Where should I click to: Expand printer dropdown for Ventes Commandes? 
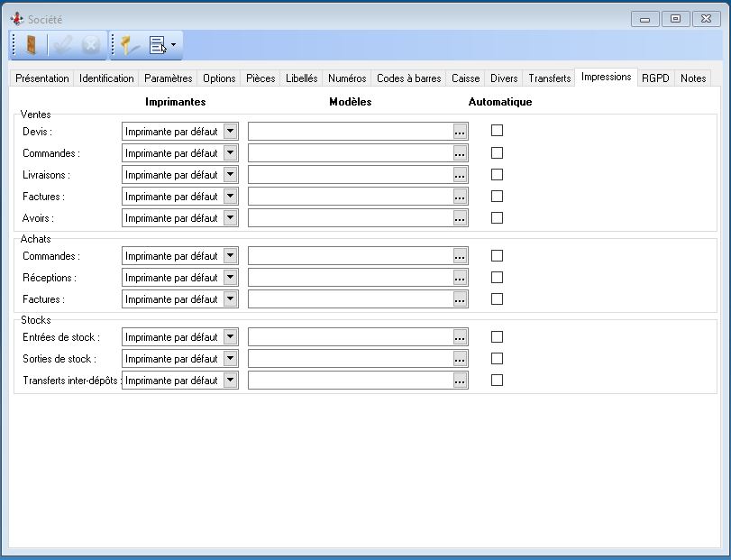click(230, 153)
